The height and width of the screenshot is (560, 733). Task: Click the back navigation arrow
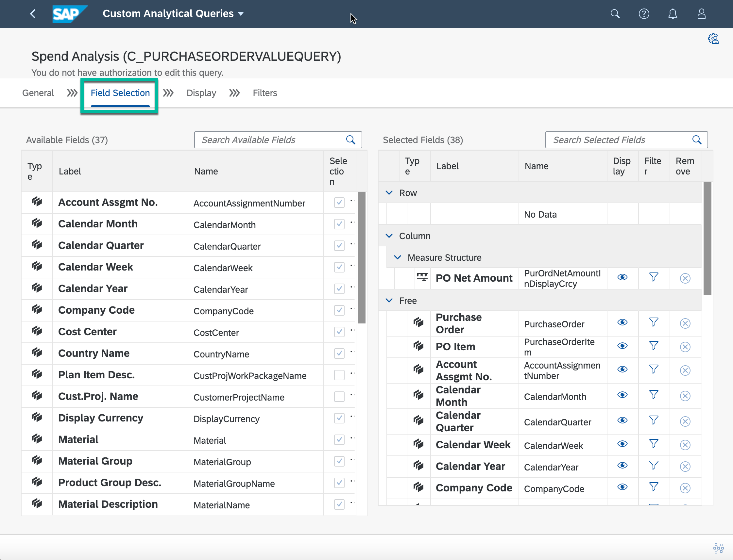coord(33,14)
